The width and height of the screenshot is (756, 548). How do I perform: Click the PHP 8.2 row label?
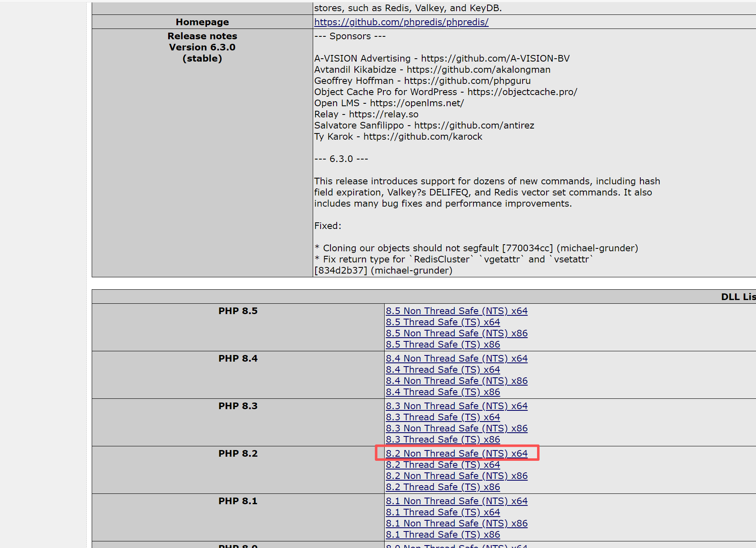click(x=238, y=453)
